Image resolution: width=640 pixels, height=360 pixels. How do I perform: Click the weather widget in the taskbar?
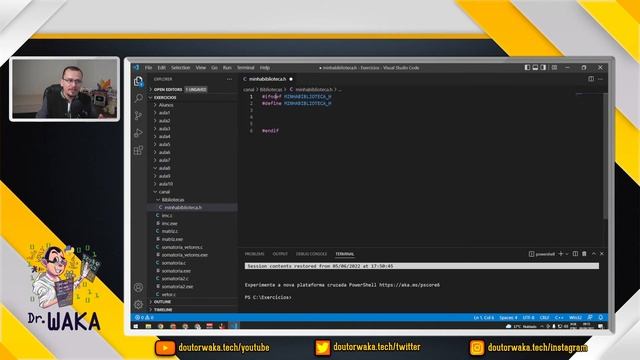521,327
